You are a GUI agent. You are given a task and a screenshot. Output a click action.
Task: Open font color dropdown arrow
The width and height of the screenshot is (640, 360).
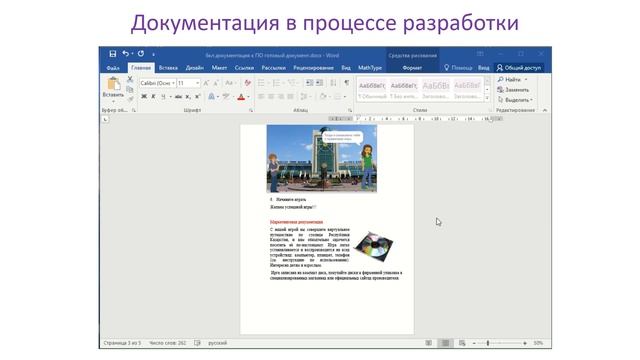pos(248,97)
